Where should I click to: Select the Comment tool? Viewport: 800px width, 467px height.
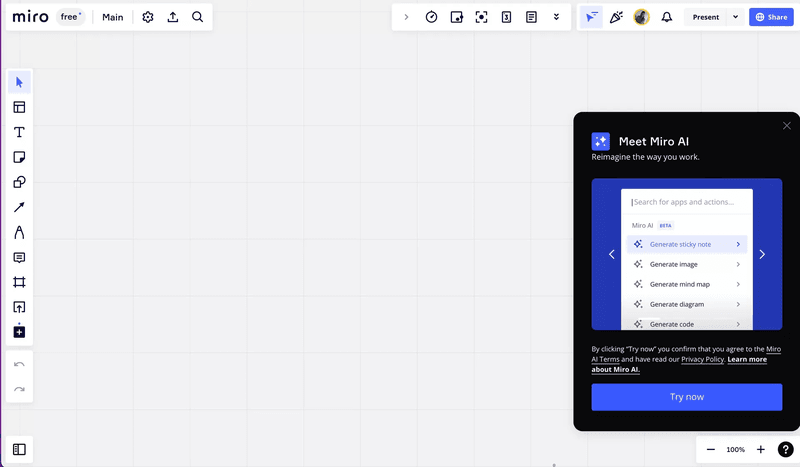(19, 257)
